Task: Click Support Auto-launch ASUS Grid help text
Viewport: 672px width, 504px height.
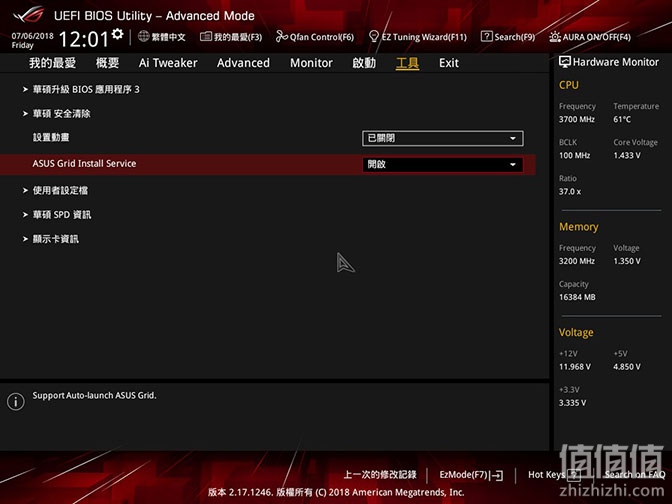Action: 94,396
